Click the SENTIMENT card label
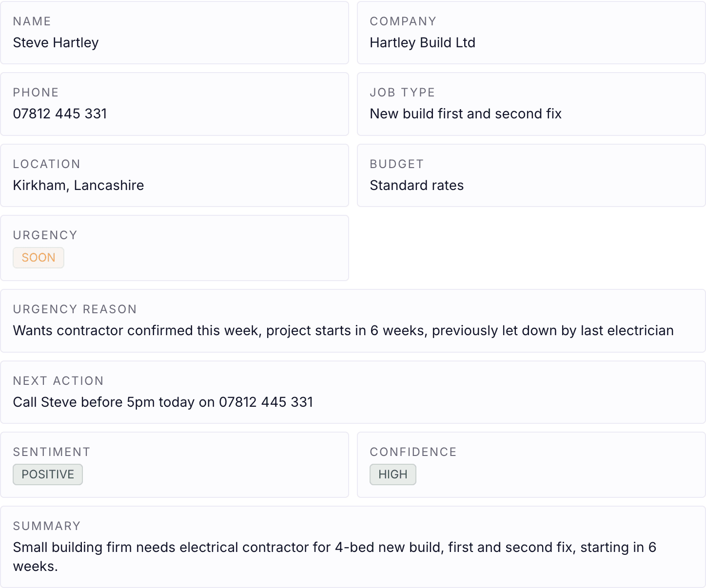Screen dimensions: 706x588 (52, 452)
